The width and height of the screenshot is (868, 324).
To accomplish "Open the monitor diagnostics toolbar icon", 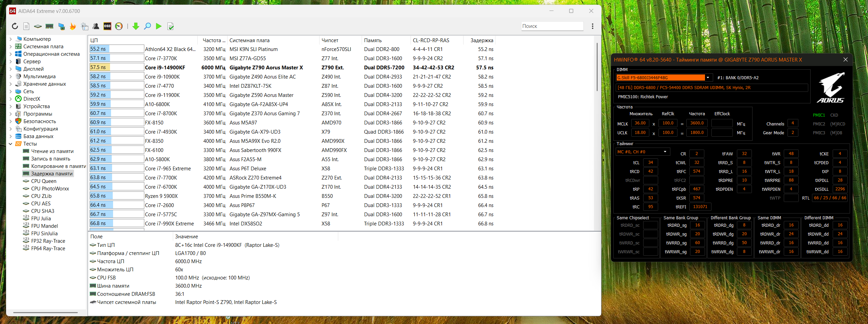I will point(61,26).
